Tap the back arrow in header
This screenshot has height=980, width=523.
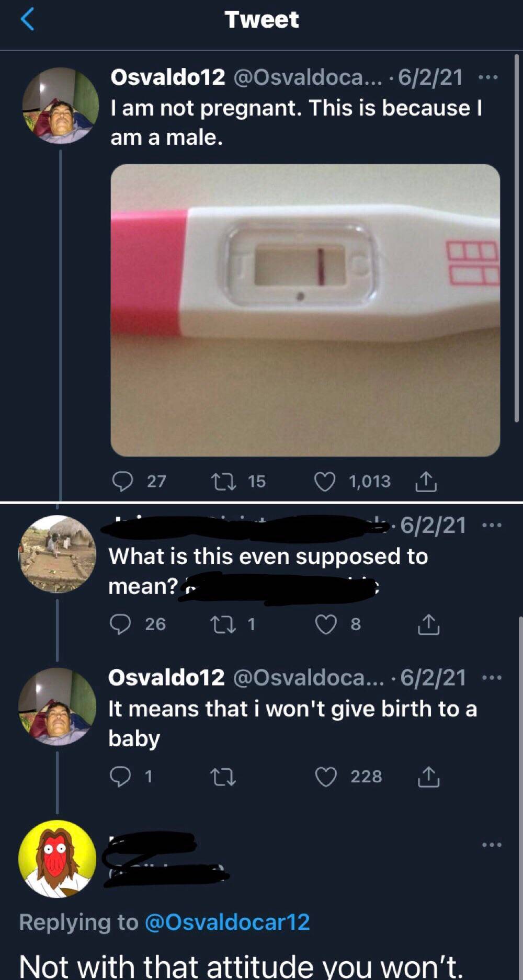[27, 19]
